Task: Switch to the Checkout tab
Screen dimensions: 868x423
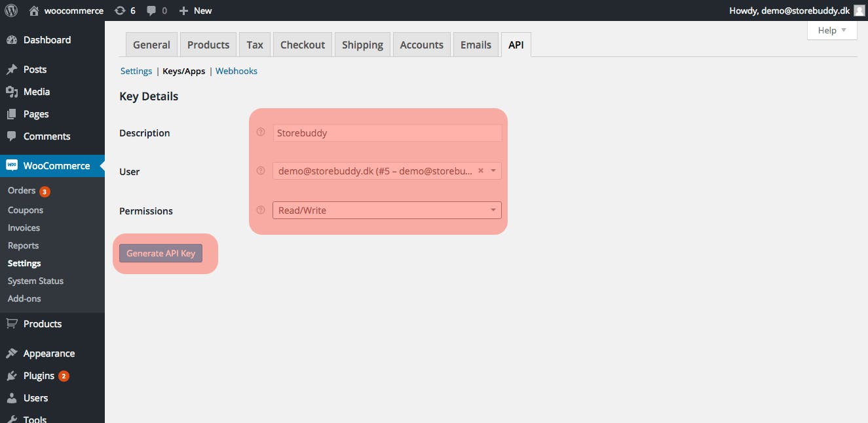Action: point(303,45)
